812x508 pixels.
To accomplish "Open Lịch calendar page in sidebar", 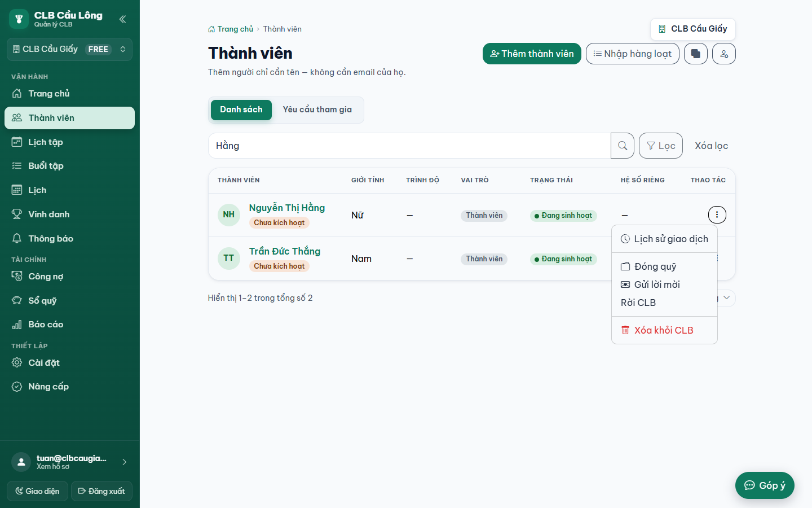I will (69, 190).
